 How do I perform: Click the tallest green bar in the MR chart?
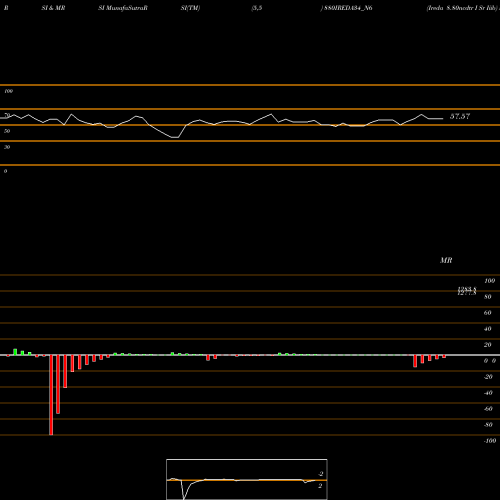(x=15, y=352)
